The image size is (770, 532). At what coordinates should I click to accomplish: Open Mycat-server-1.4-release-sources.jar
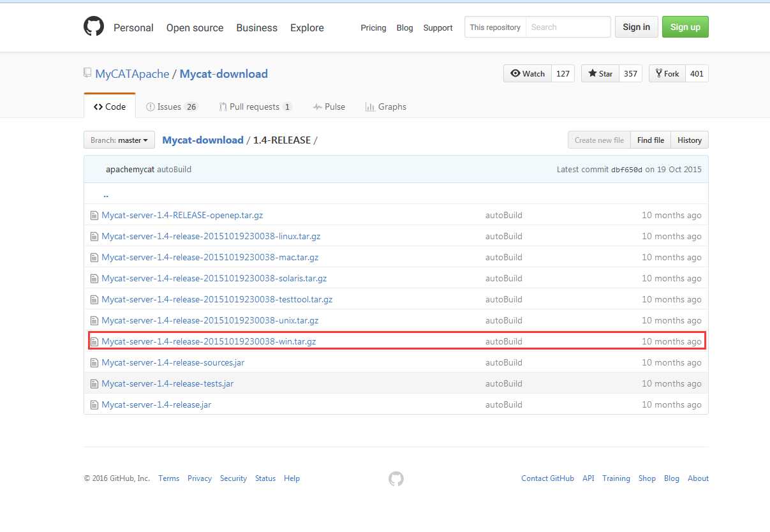click(x=173, y=363)
